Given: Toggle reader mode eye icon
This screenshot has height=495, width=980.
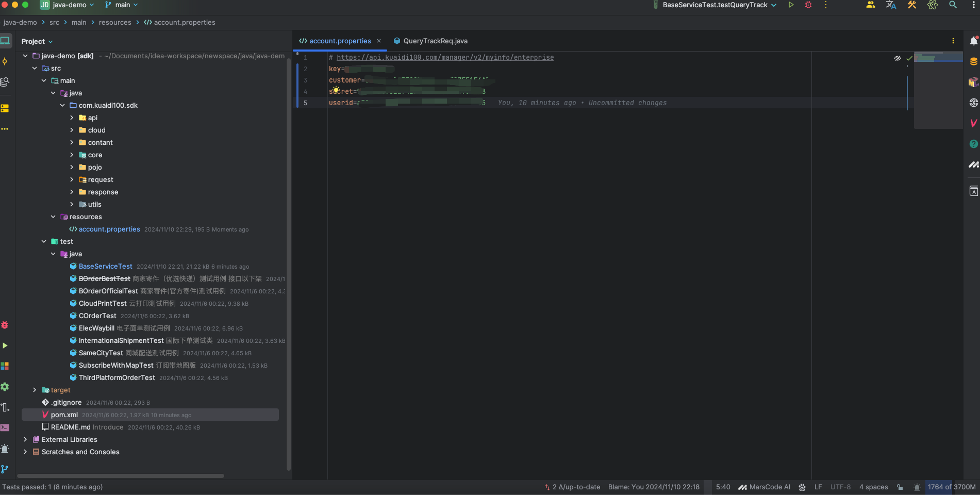Looking at the screenshot, I should 898,58.
